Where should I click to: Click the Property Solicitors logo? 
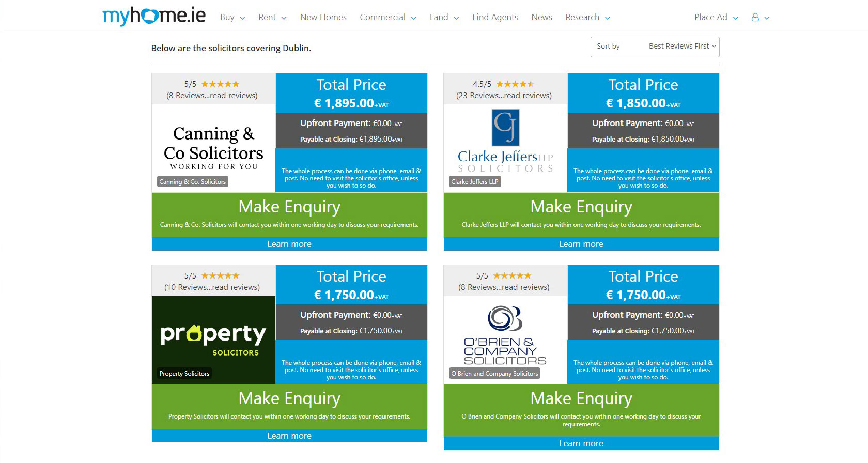213,339
